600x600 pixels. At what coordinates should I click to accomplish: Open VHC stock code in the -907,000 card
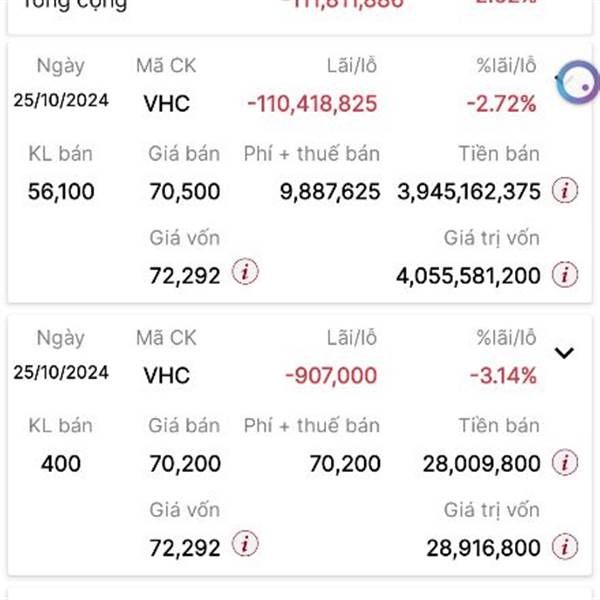coord(166,376)
